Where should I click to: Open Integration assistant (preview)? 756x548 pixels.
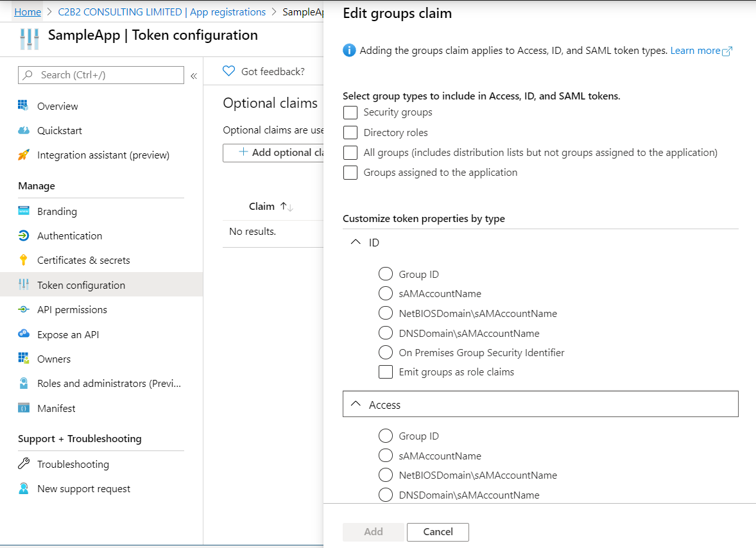(x=103, y=155)
